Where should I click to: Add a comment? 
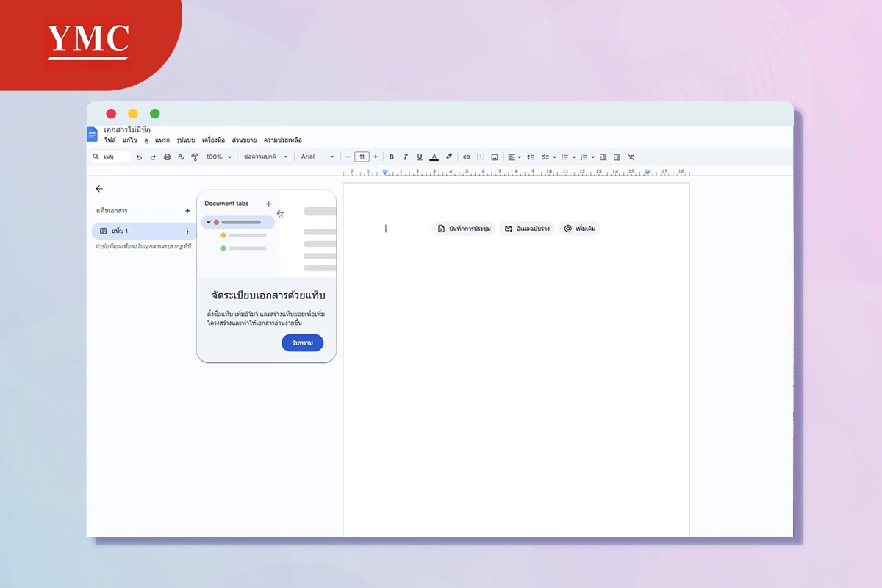coord(481,157)
